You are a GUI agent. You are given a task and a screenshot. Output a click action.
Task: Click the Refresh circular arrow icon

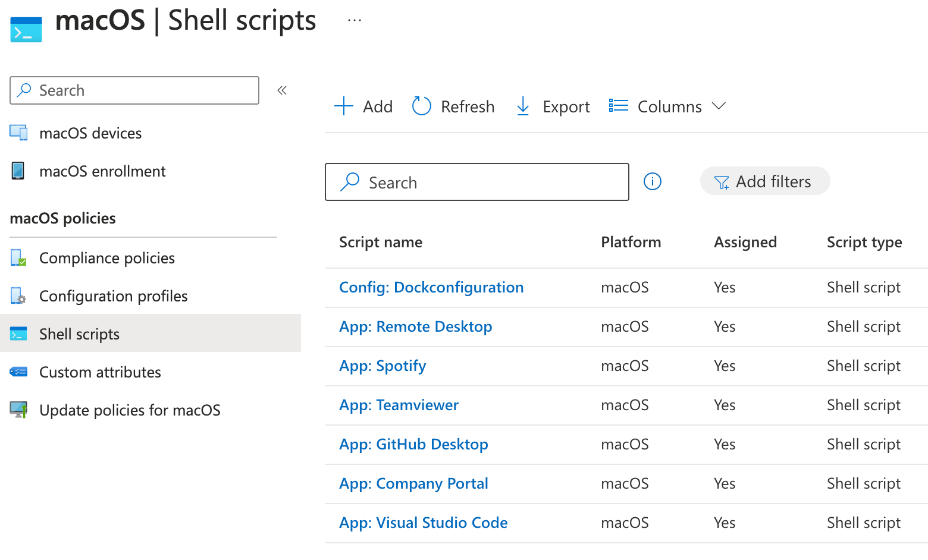tap(422, 106)
